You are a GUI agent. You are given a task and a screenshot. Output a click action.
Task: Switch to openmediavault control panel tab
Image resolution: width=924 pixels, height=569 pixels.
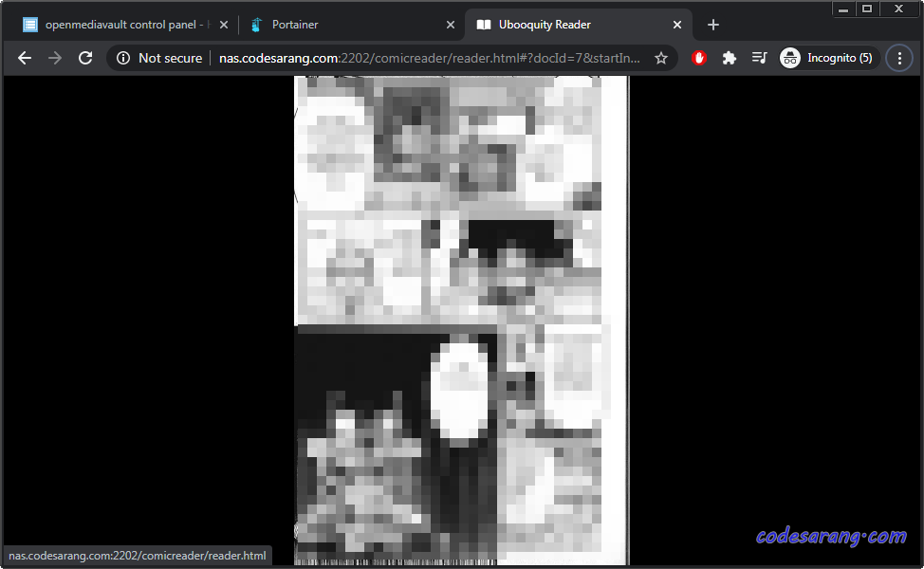(125, 25)
